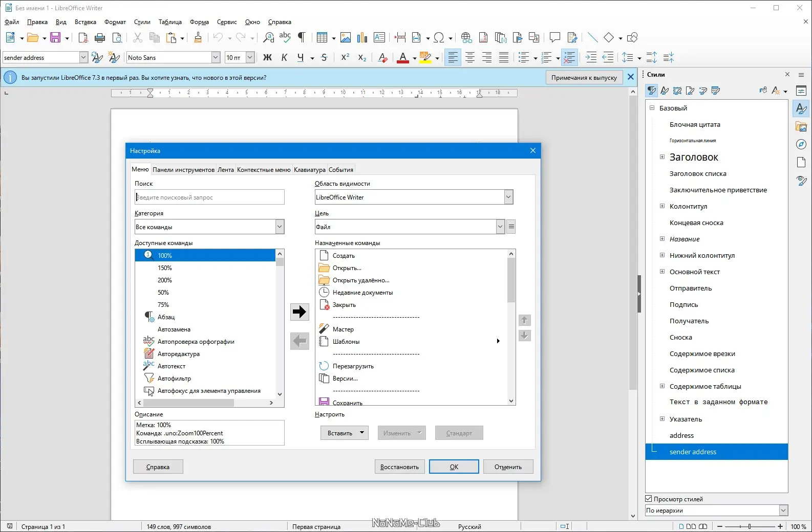812x532 pixels.
Task: Click the Strikethrough formatting icon
Action: point(324,58)
